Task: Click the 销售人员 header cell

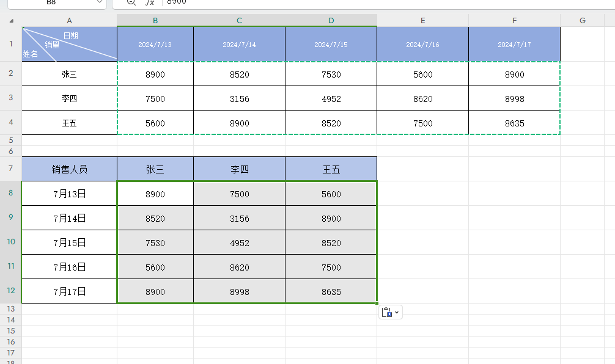Action: [70, 169]
